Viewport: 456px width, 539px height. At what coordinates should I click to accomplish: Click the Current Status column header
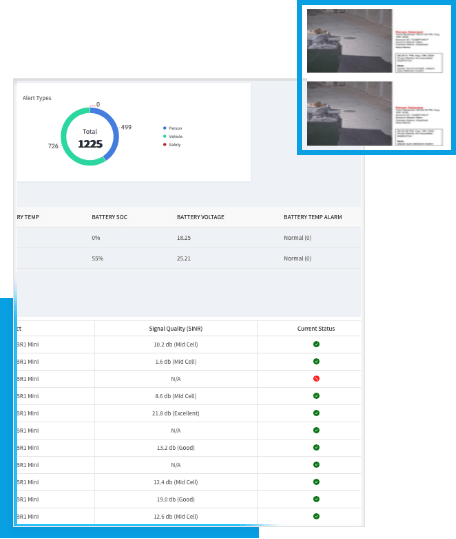point(316,329)
